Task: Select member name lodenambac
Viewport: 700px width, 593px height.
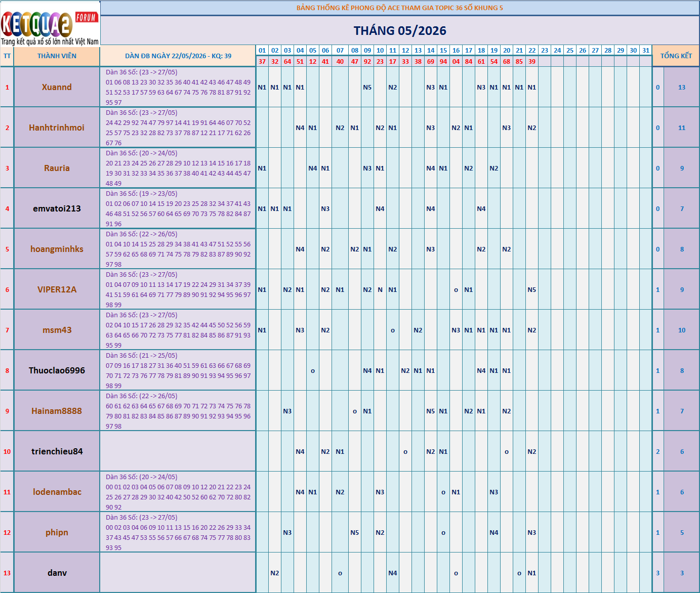Action: pos(57,492)
